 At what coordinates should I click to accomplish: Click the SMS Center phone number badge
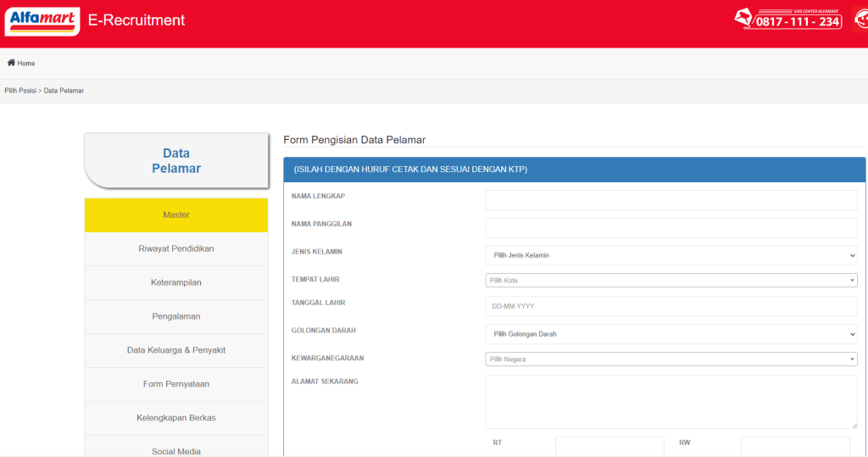click(x=787, y=19)
